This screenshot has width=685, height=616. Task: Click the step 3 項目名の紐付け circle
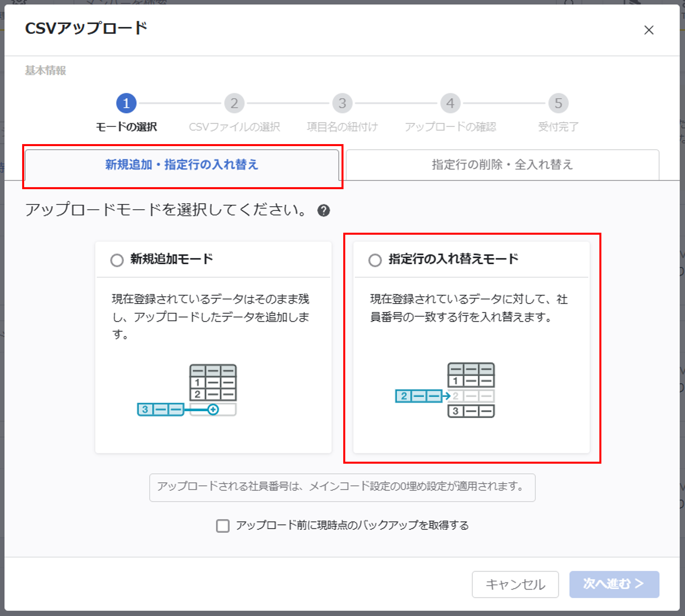click(342, 103)
